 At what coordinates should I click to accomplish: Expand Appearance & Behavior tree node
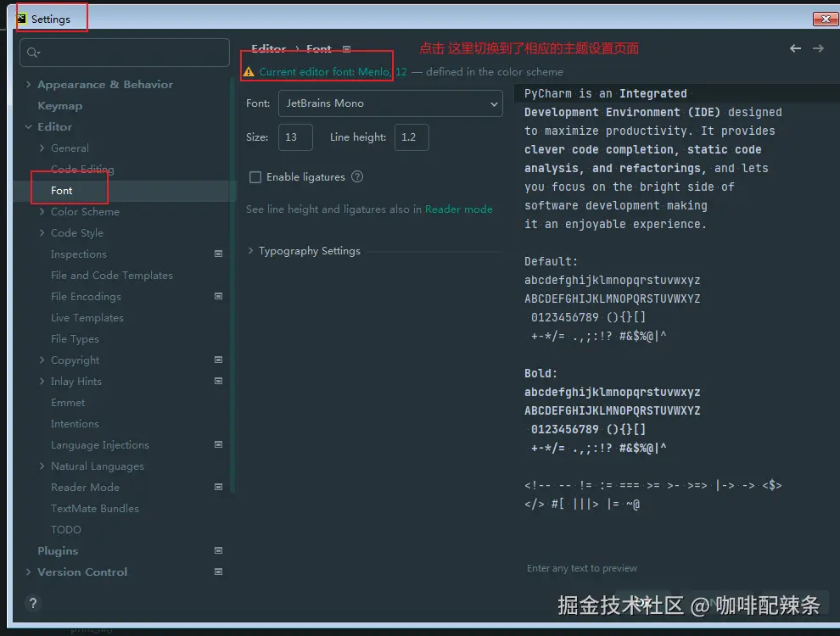(28, 85)
